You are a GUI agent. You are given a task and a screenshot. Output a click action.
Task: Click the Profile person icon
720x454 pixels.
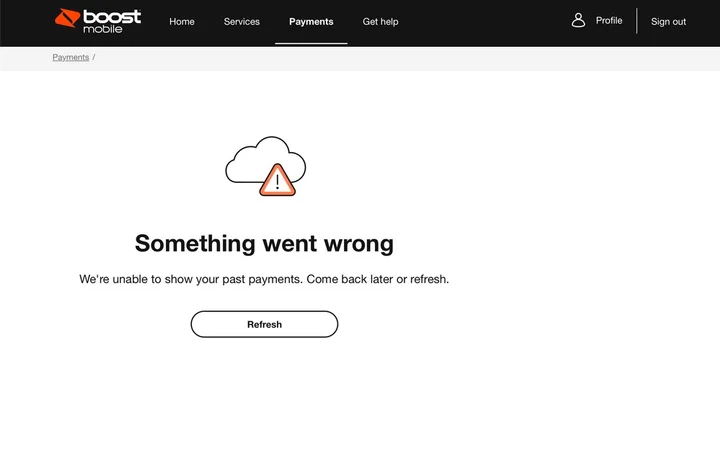[x=578, y=20]
